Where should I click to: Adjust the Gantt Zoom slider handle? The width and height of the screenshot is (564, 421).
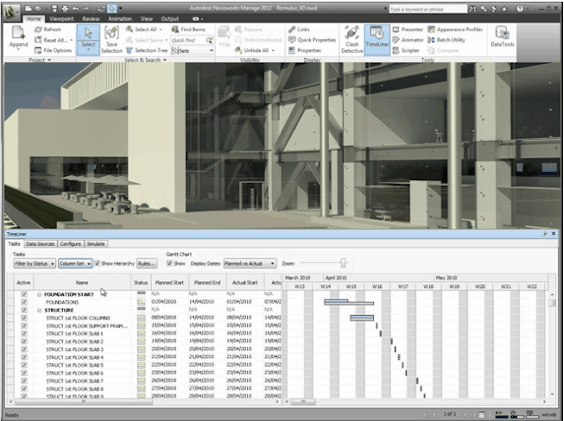343,263
